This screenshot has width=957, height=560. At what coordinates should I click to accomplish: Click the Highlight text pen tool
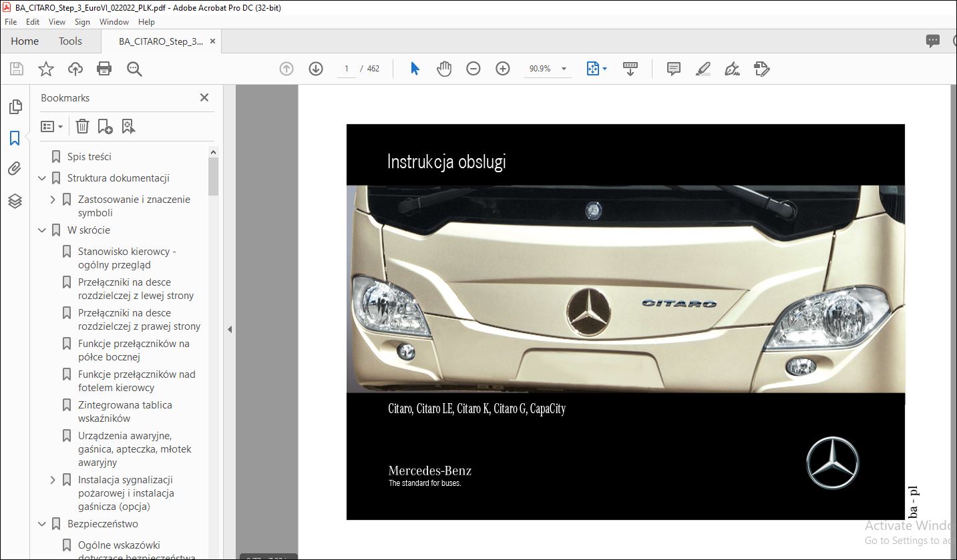tap(703, 69)
